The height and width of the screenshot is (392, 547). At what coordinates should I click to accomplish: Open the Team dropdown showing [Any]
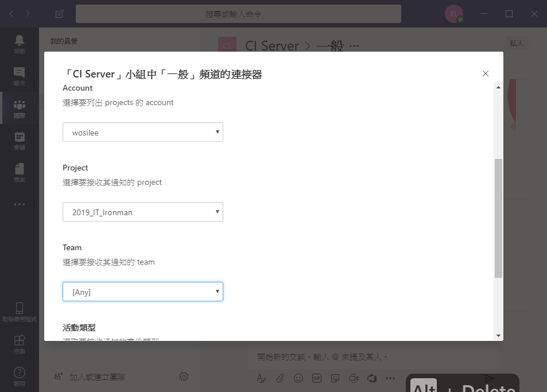click(x=143, y=292)
